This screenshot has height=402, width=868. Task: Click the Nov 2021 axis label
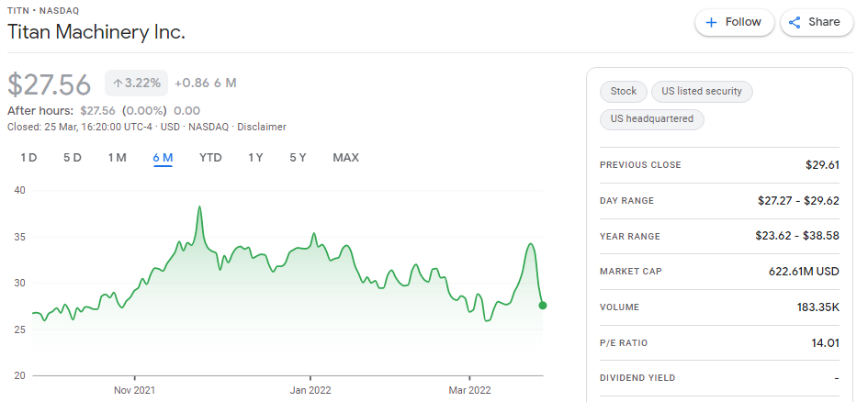[134, 390]
